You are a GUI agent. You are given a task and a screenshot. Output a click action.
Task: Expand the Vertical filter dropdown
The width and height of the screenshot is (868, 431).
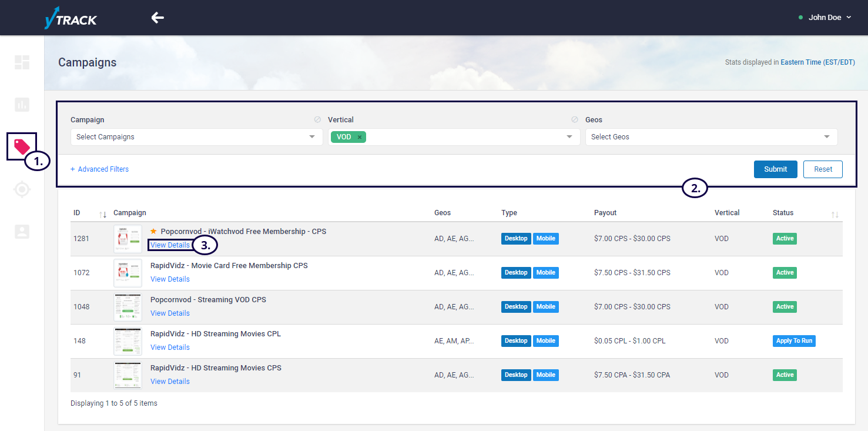point(569,137)
